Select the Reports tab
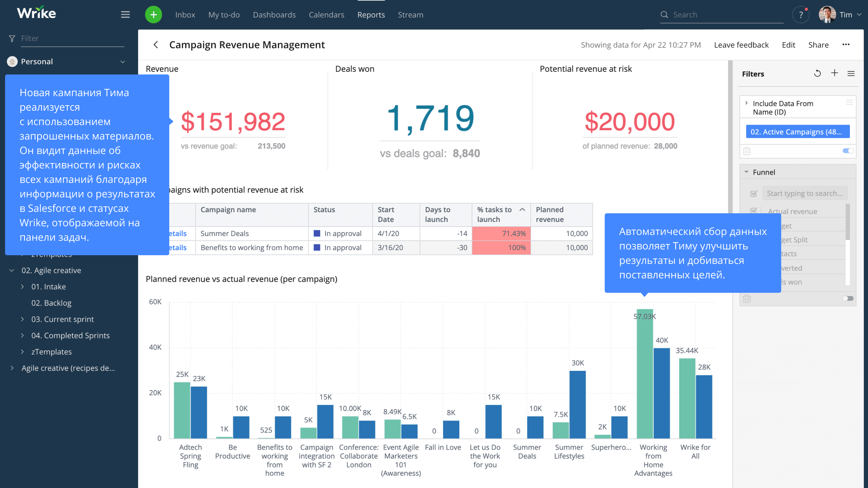Image resolution: width=868 pixels, height=488 pixels. click(x=371, y=15)
